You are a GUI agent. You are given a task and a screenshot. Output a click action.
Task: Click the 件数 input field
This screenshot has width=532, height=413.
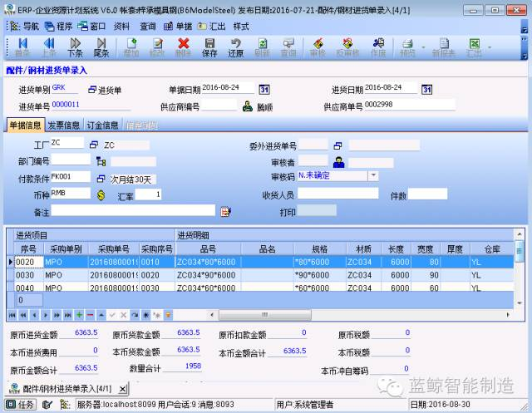427,194
